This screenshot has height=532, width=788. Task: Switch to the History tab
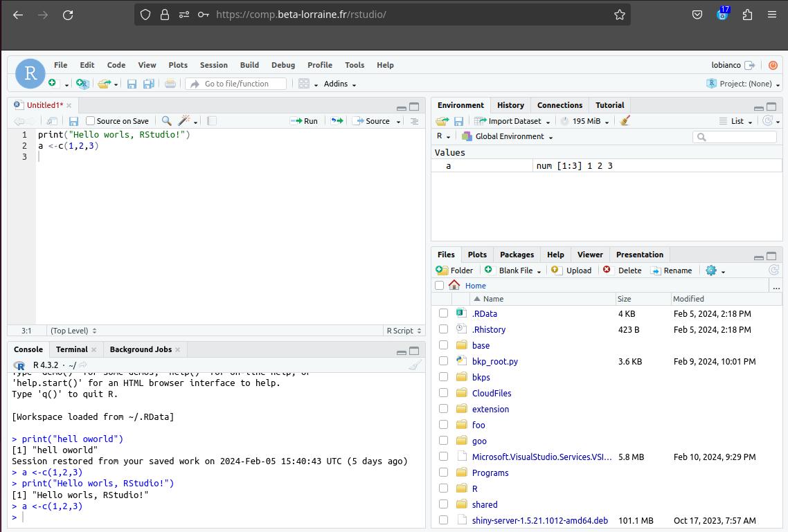tap(510, 105)
